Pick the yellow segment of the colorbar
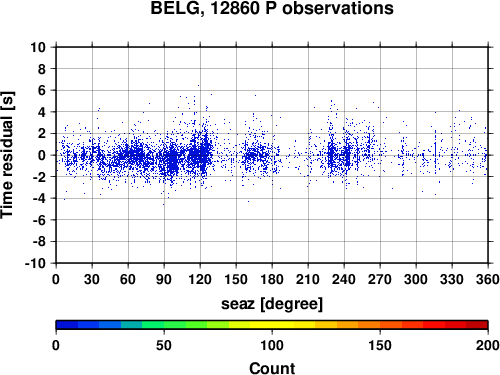This screenshot has width=500, height=375. point(272,325)
